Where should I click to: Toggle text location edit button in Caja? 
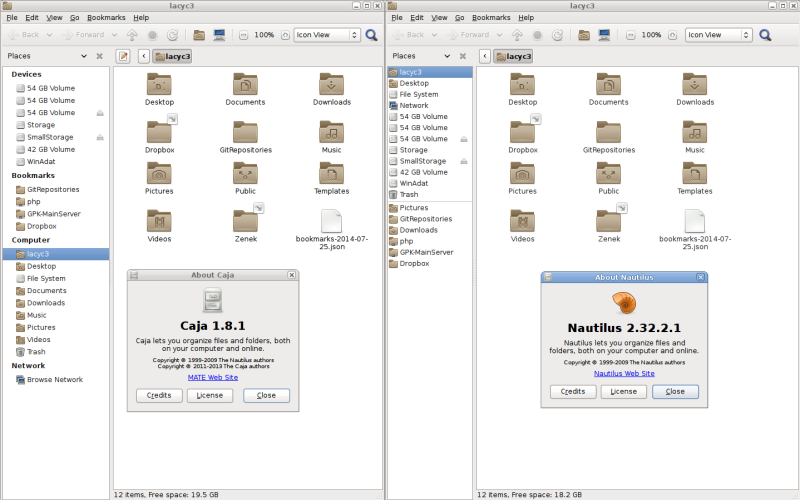coord(123,56)
